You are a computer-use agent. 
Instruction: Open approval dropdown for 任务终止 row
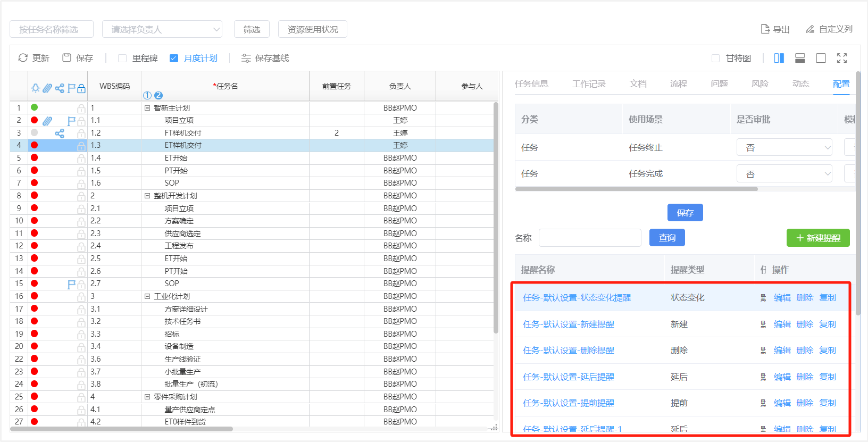pyautogui.click(x=784, y=148)
